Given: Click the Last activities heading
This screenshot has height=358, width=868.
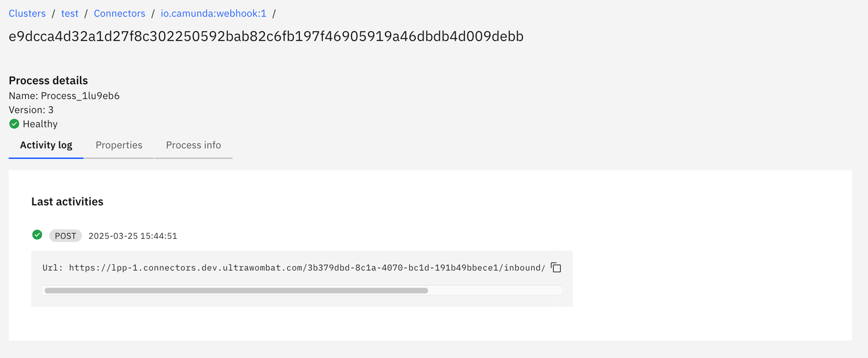Looking at the screenshot, I should [x=67, y=201].
